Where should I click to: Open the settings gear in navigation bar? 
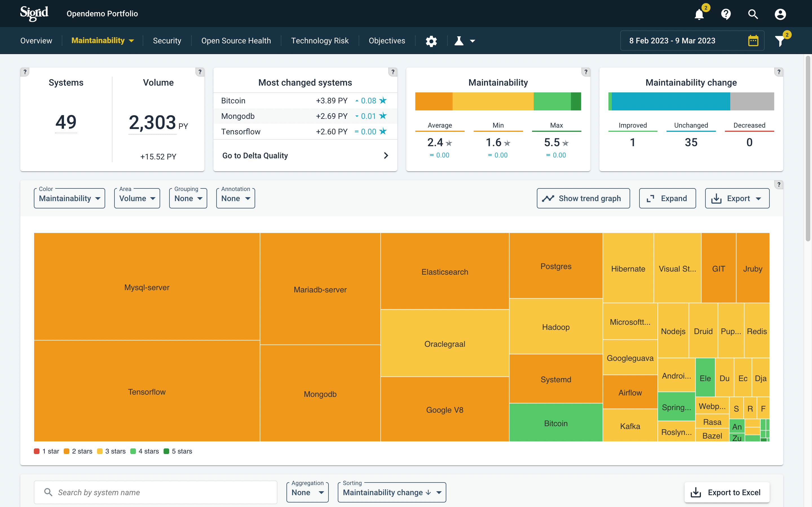(431, 41)
